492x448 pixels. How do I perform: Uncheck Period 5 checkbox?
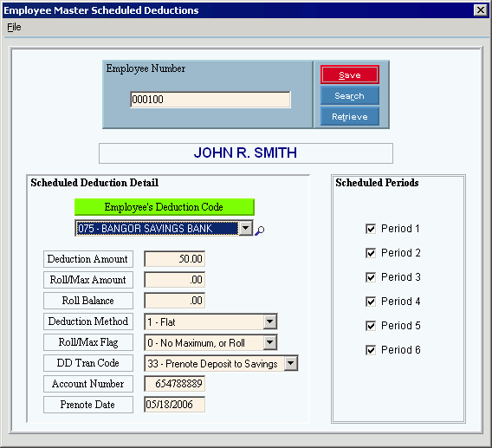click(371, 326)
